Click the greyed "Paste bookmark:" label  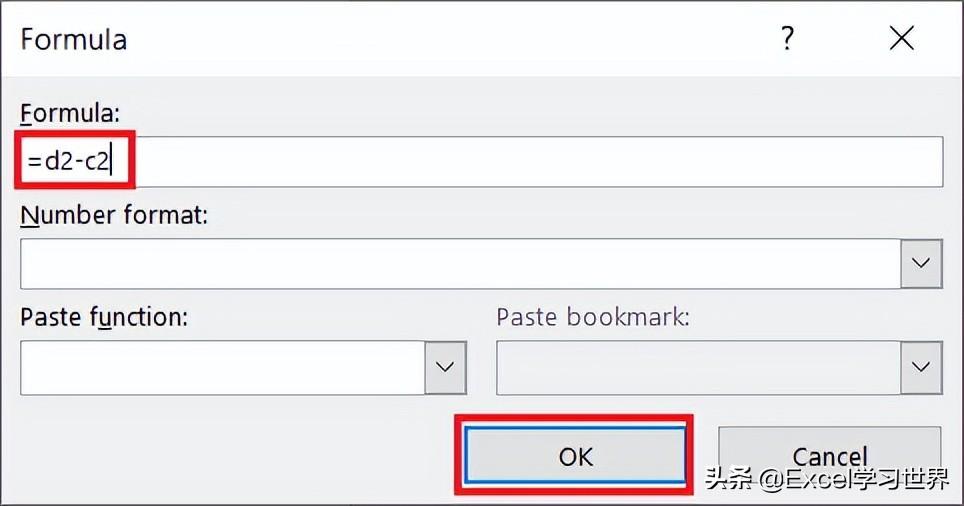tap(593, 317)
